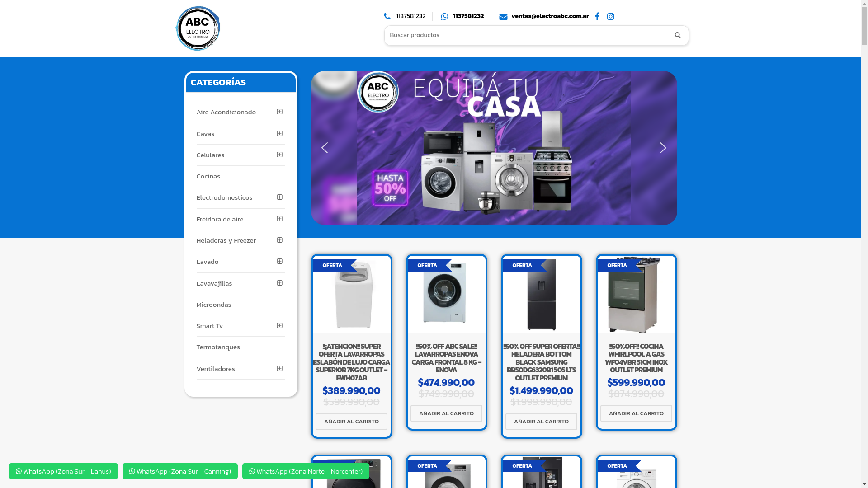This screenshot has width=868, height=488.
Task: Click Whirlpool stove product image
Action: pos(636,295)
